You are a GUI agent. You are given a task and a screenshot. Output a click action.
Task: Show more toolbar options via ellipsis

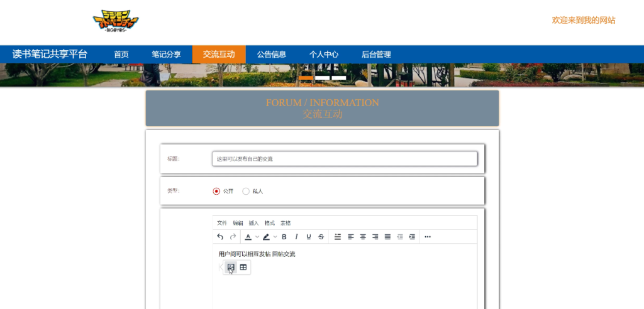(x=428, y=237)
